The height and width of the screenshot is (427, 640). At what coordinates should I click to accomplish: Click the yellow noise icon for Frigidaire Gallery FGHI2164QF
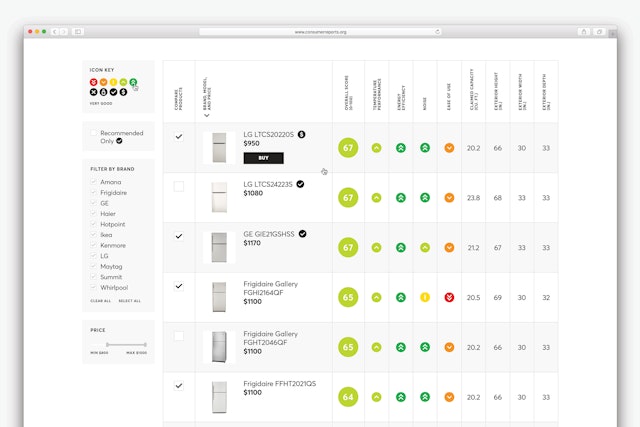(x=425, y=298)
